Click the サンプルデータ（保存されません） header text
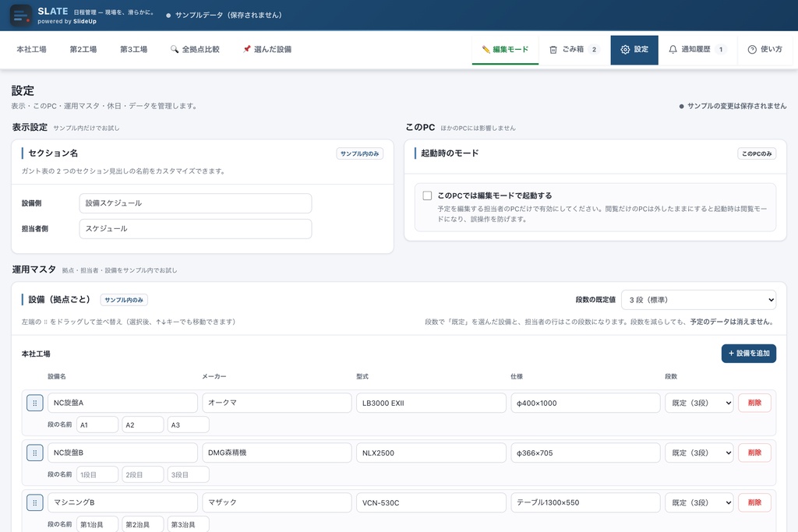The width and height of the screenshot is (798, 532). click(228, 16)
